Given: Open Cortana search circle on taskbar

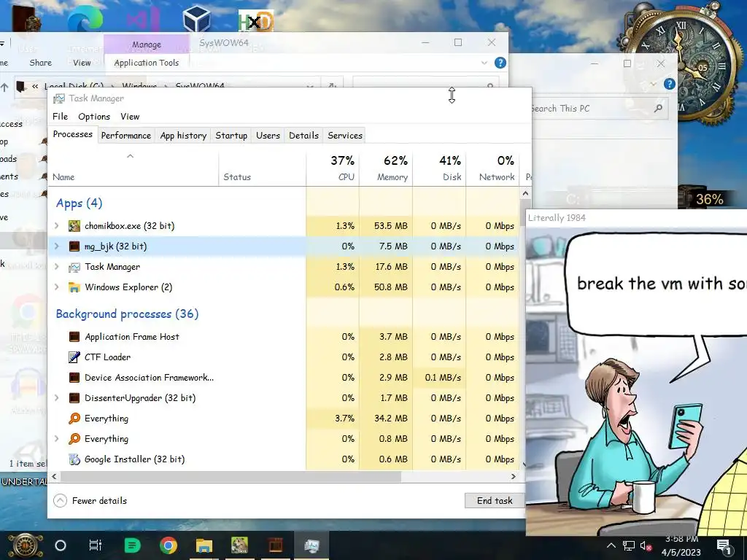Looking at the screenshot, I should pos(61,545).
